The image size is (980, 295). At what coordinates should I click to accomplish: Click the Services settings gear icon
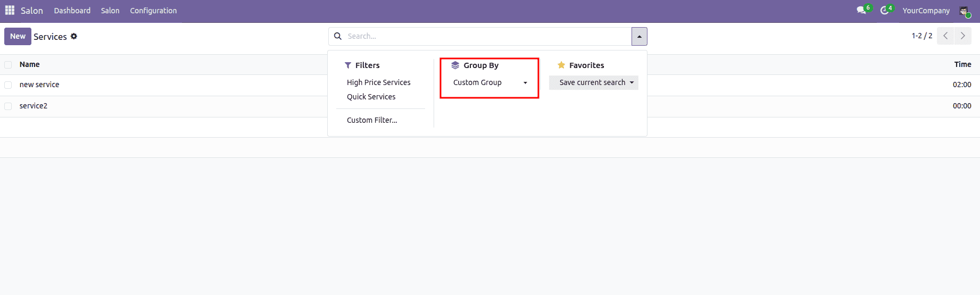[x=74, y=36]
